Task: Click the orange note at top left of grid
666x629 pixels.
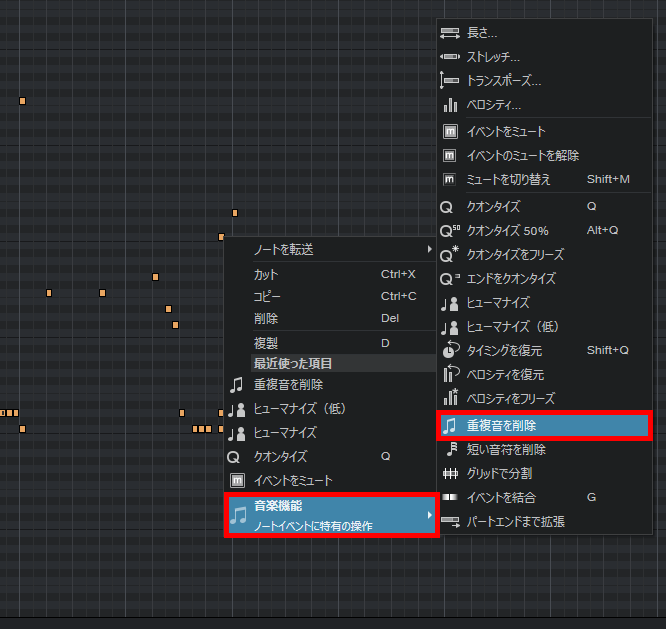Action: click(23, 101)
